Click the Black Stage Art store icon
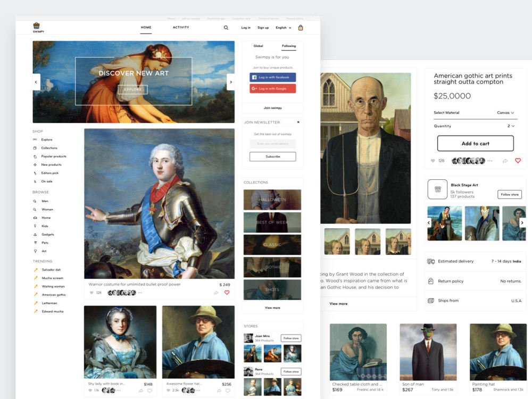 click(x=438, y=189)
